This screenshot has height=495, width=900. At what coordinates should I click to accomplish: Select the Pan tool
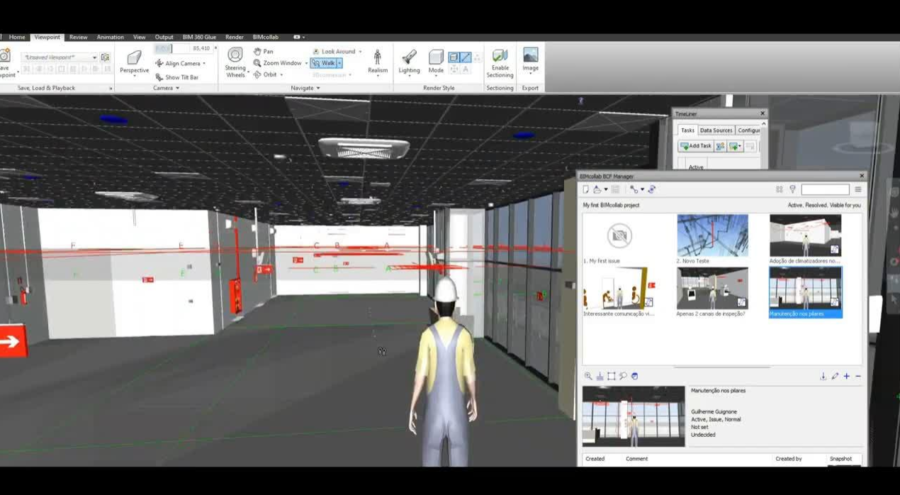tap(263, 52)
